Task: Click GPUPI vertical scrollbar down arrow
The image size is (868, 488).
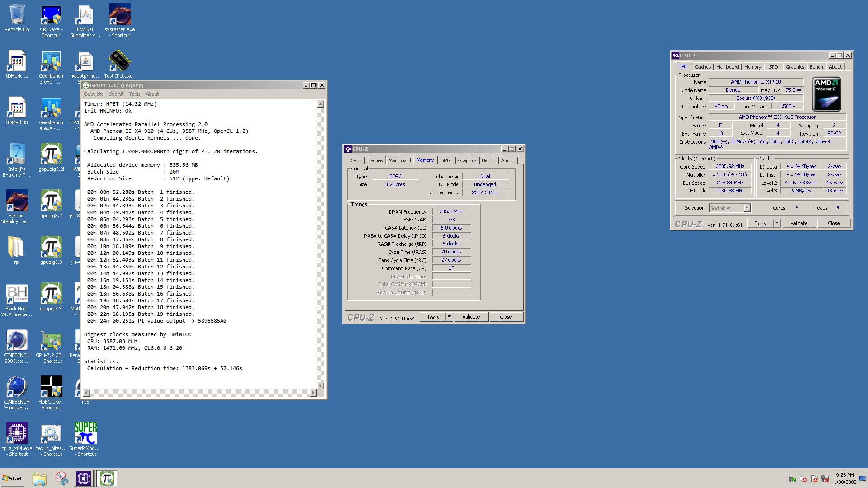Action: (x=321, y=386)
